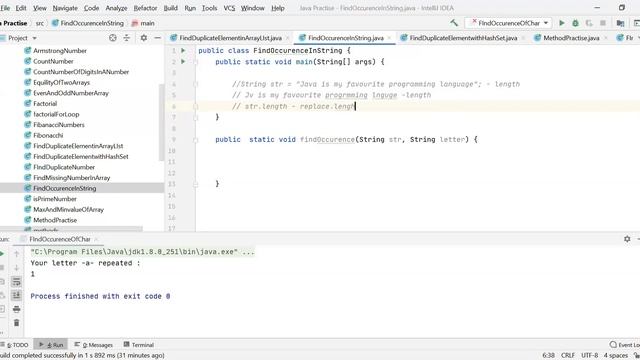Click the Run tool window button
This screenshot has width=640, height=360.
pos(51,345)
